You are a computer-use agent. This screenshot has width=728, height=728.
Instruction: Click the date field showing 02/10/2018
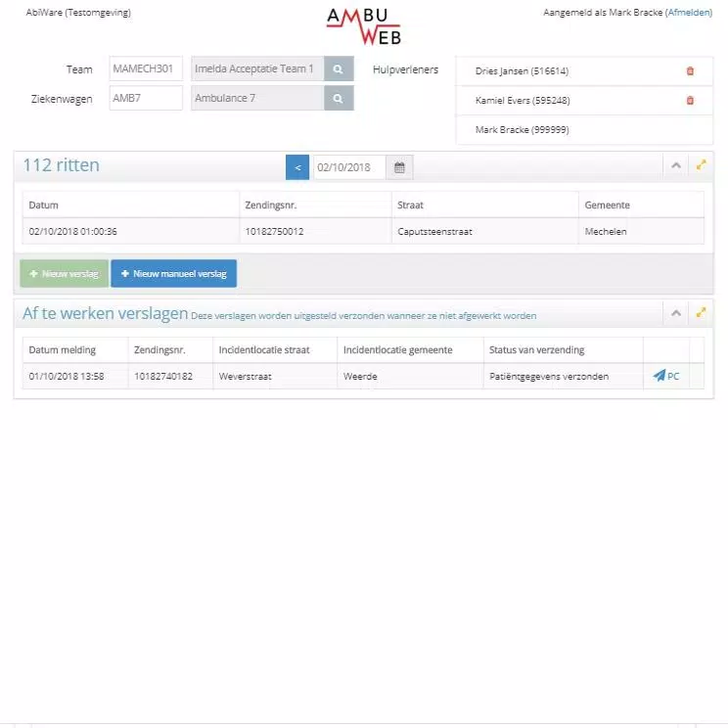(x=349, y=167)
